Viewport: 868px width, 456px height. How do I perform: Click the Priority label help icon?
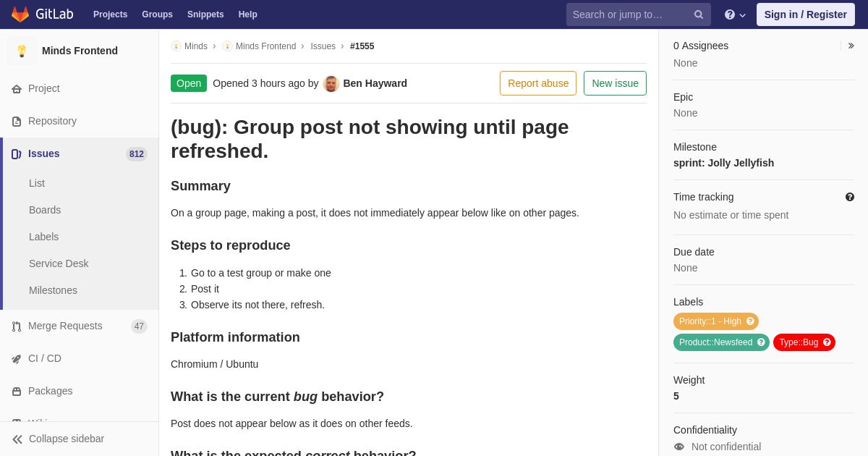pyautogui.click(x=750, y=321)
